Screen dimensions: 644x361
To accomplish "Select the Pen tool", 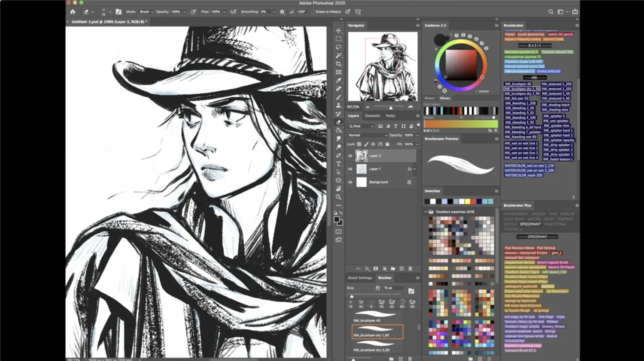I will (x=338, y=155).
